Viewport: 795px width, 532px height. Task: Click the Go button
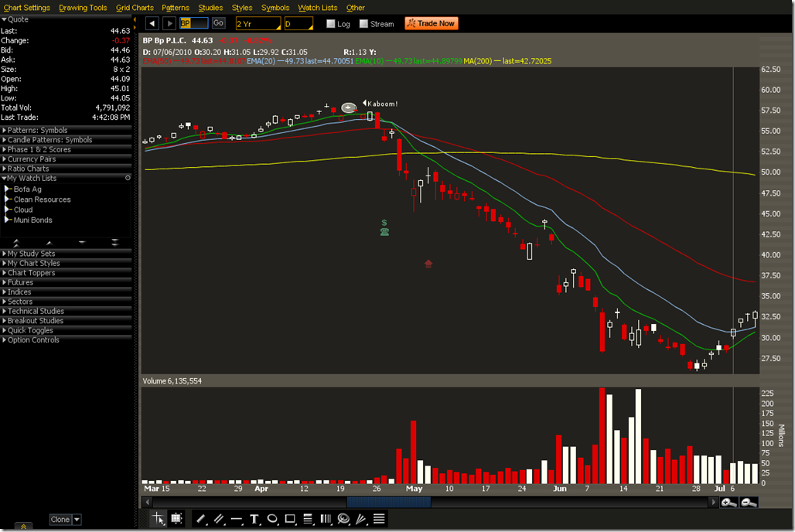(x=219, y=23)
